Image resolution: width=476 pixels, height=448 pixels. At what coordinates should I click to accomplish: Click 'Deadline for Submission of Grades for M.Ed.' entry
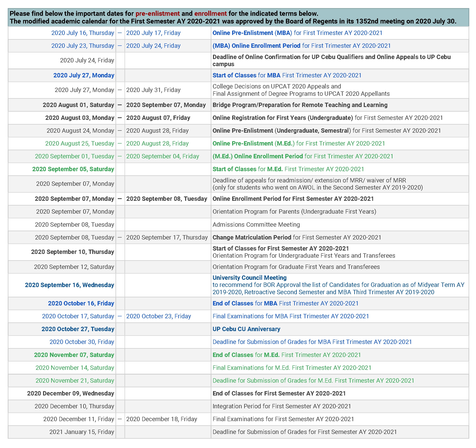pyautogui.click(x=313, y=381)
